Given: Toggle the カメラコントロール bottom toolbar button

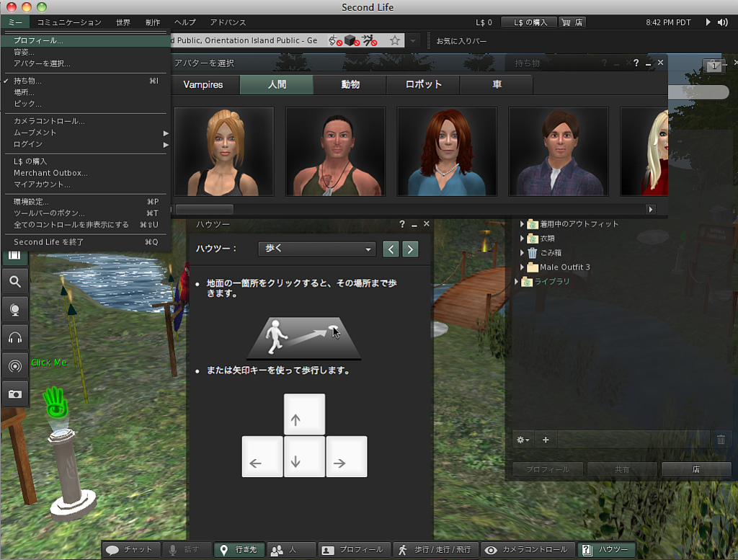Looking at the screenshot, I should coord(528,550).
